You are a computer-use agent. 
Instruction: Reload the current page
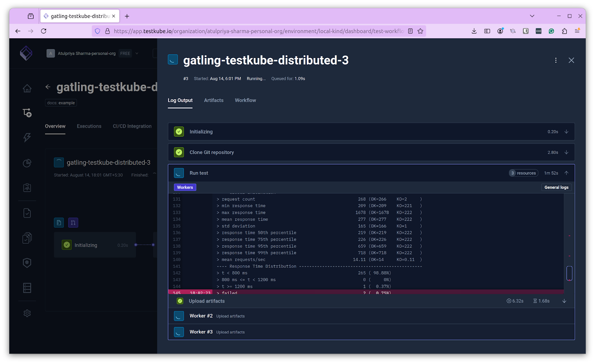coord(44,31)
